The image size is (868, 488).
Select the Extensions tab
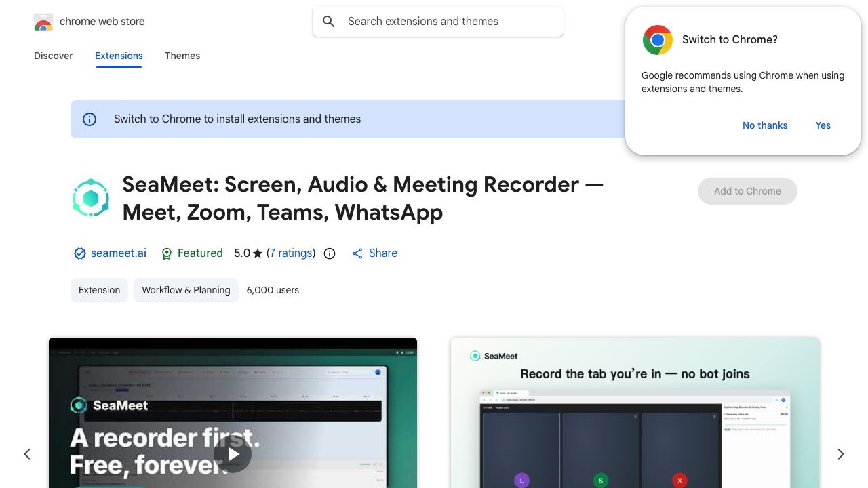[119, 56]
